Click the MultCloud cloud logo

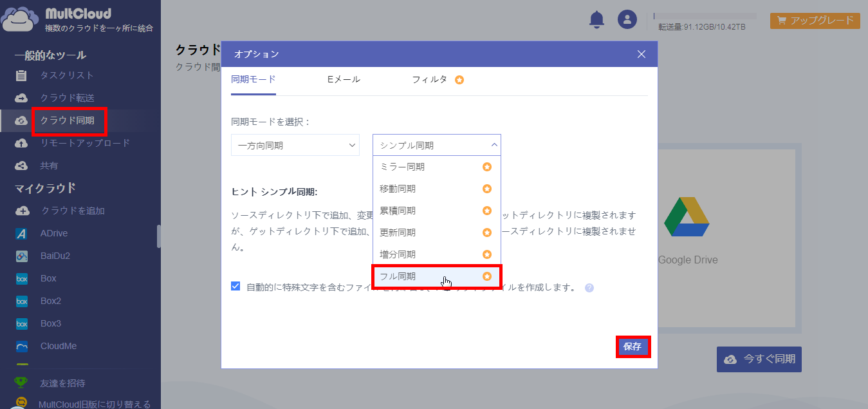coord(20,19)
